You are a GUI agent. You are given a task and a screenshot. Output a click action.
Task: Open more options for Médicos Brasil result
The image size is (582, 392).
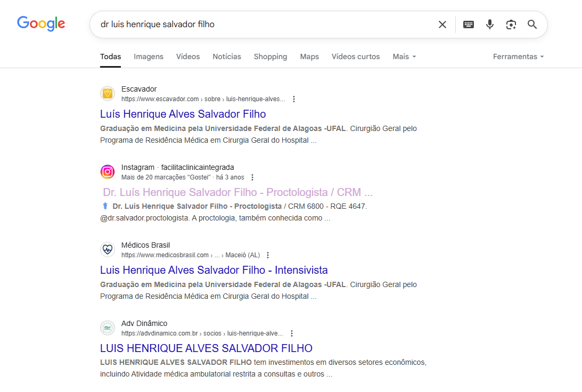tap(268, 255)
